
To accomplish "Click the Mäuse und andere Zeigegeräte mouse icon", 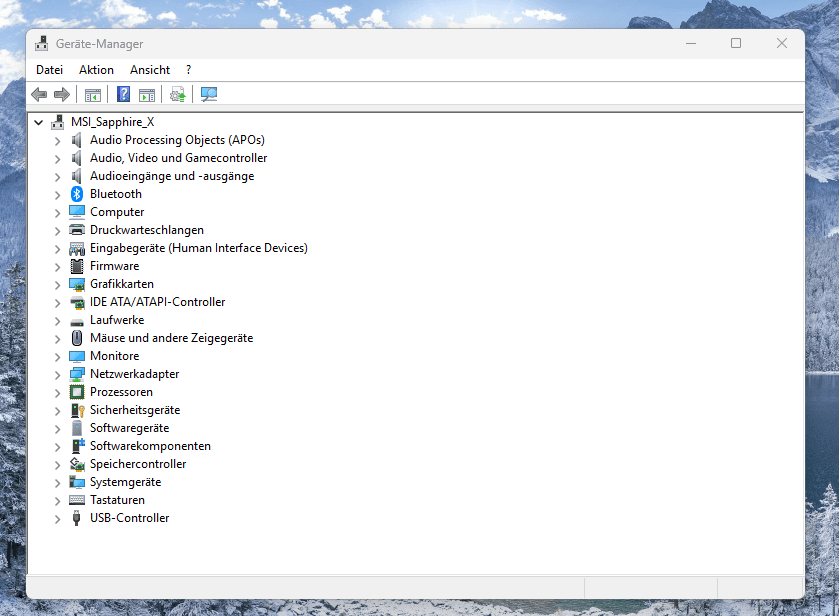I will (x=77, y=338).
